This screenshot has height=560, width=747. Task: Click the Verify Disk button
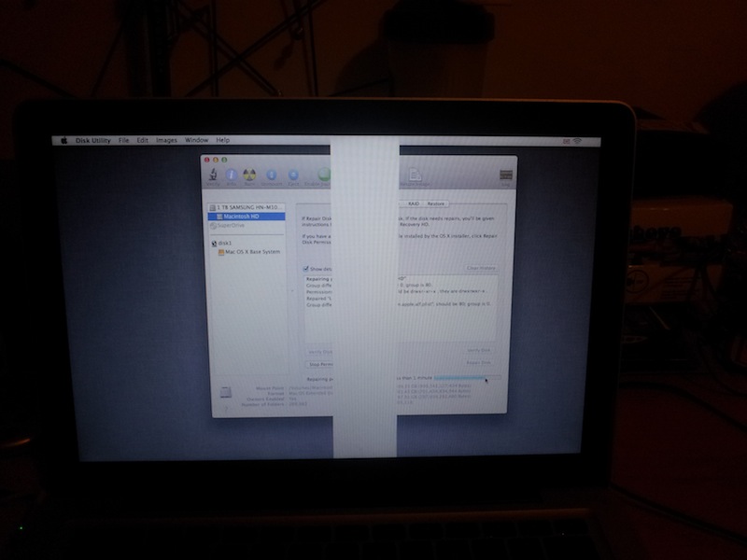click(479, 351)
